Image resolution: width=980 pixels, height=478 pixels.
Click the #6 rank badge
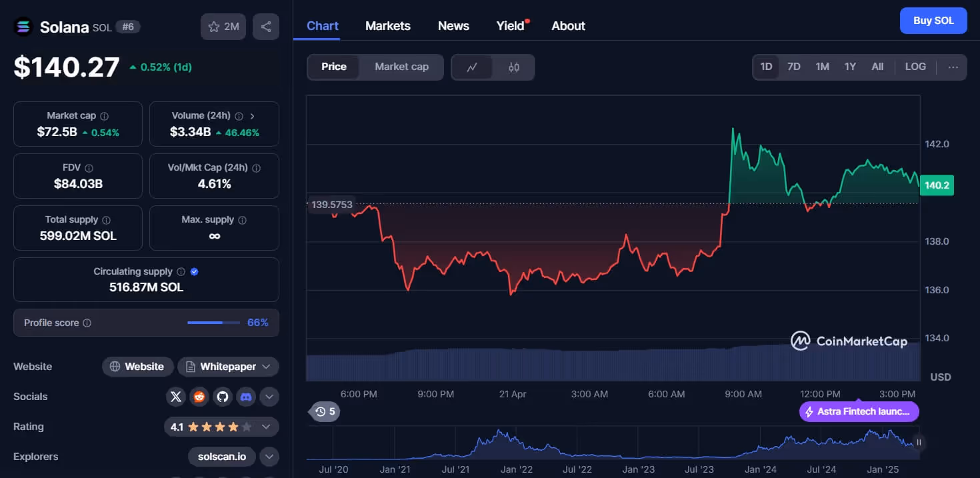(128, 27)
